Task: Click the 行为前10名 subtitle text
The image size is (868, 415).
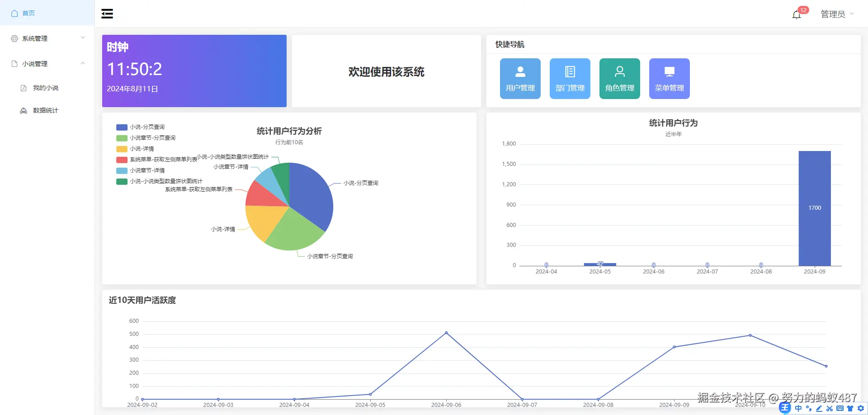Action: [289, 142]
